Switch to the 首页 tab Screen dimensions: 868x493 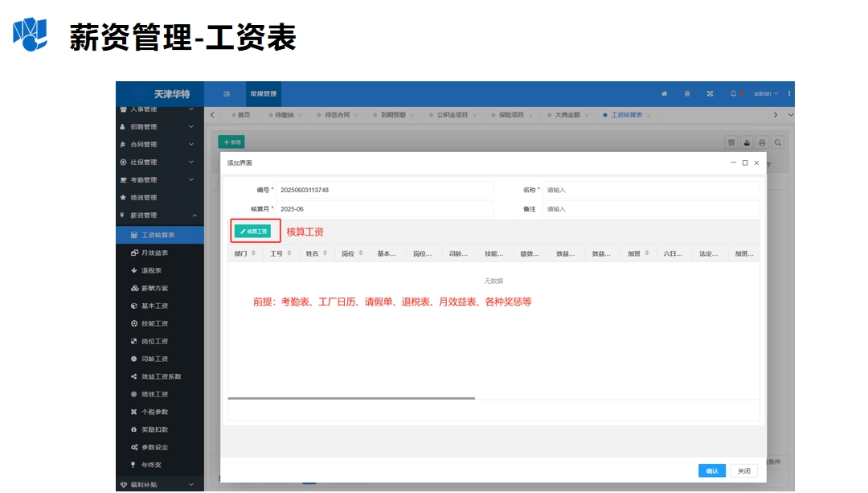tap(241, 115)
